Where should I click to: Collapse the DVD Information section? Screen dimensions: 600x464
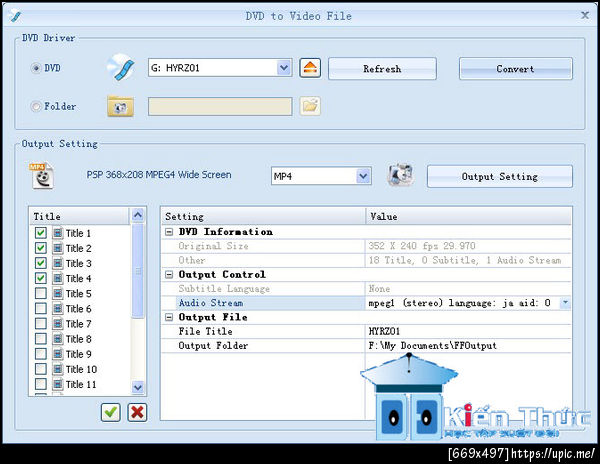(x=169, y=232)
